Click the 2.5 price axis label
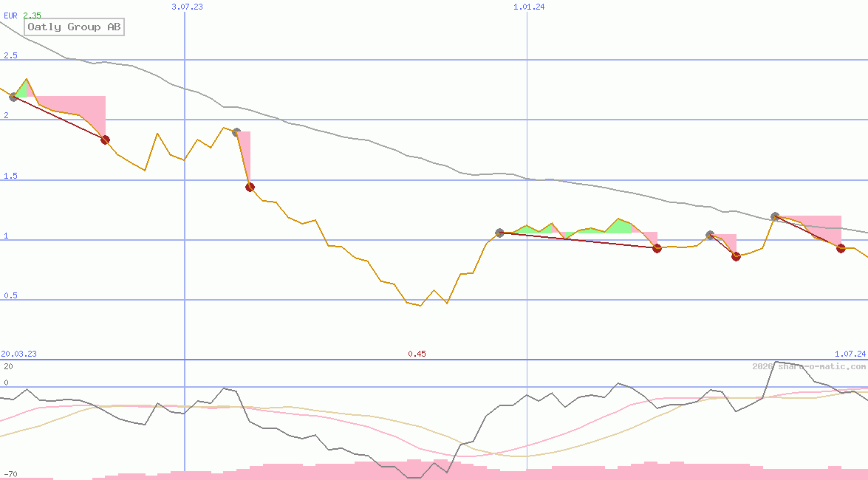Image resolution: width=868 pixels, height=480 pixels. [x=10, y=55]
